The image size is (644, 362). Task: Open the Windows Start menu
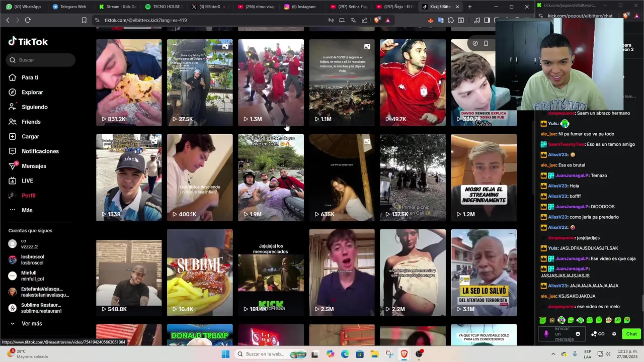pyautogui.click(x=225, y=354)
